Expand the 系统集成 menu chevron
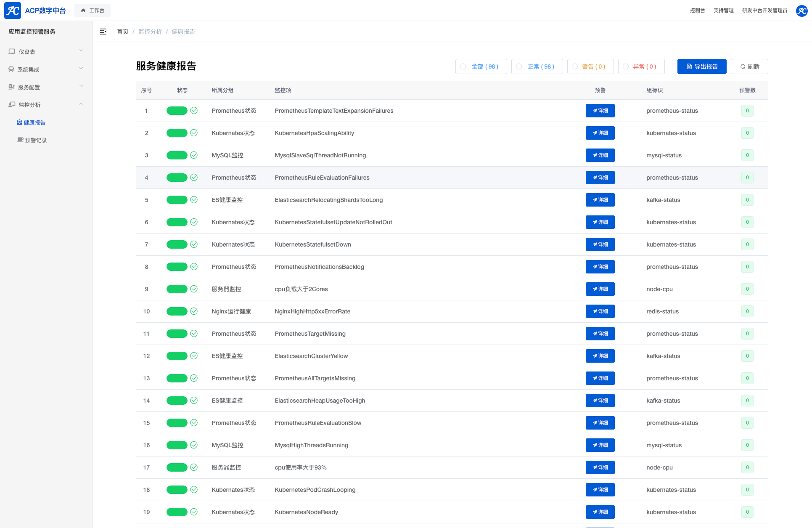This screenshot has height=528, width=812. [81, 69]
